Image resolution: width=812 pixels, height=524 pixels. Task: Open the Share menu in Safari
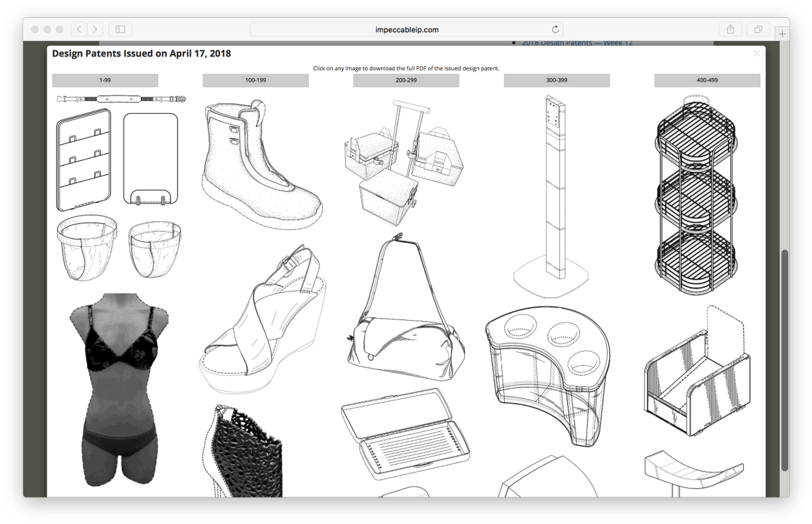coord(730,29)
